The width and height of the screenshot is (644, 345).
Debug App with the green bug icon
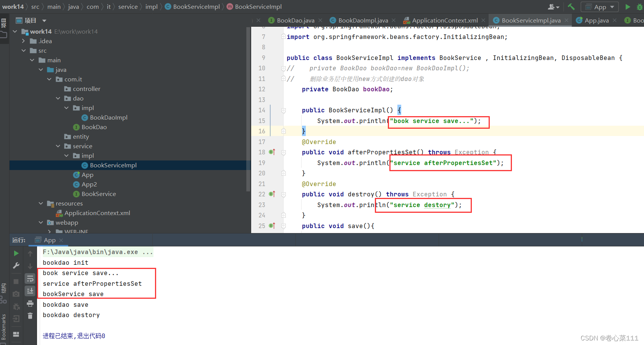[x=640, y=6]
